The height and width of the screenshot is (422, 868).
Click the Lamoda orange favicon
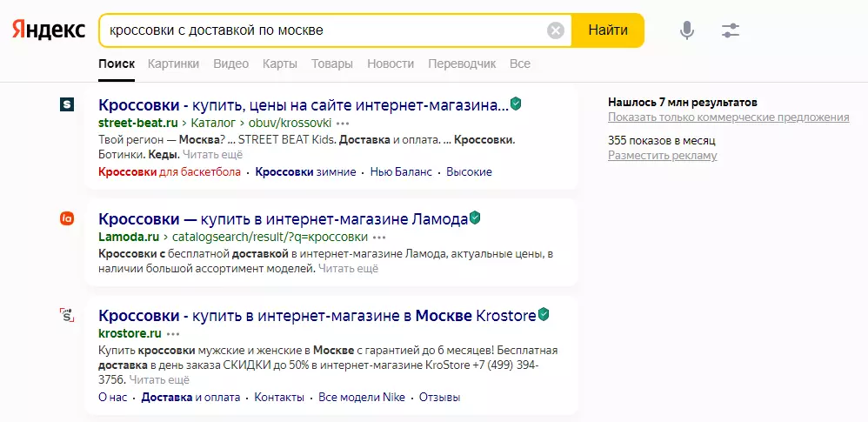67,218
